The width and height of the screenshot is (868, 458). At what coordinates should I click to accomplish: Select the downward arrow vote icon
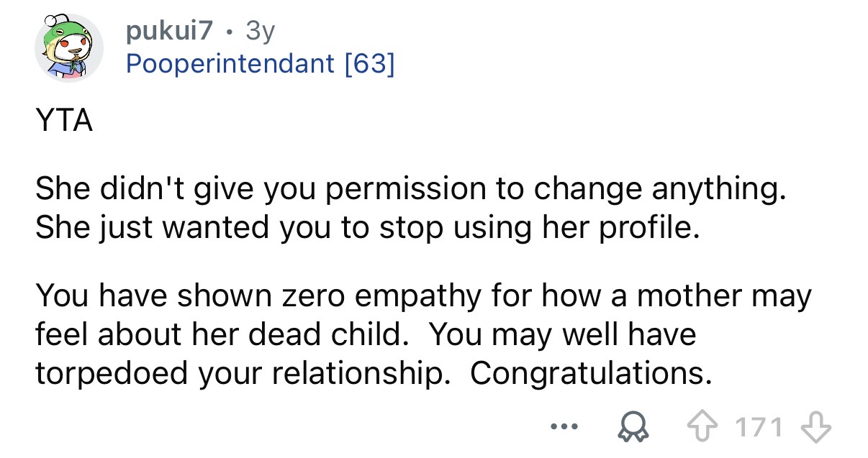813,426
